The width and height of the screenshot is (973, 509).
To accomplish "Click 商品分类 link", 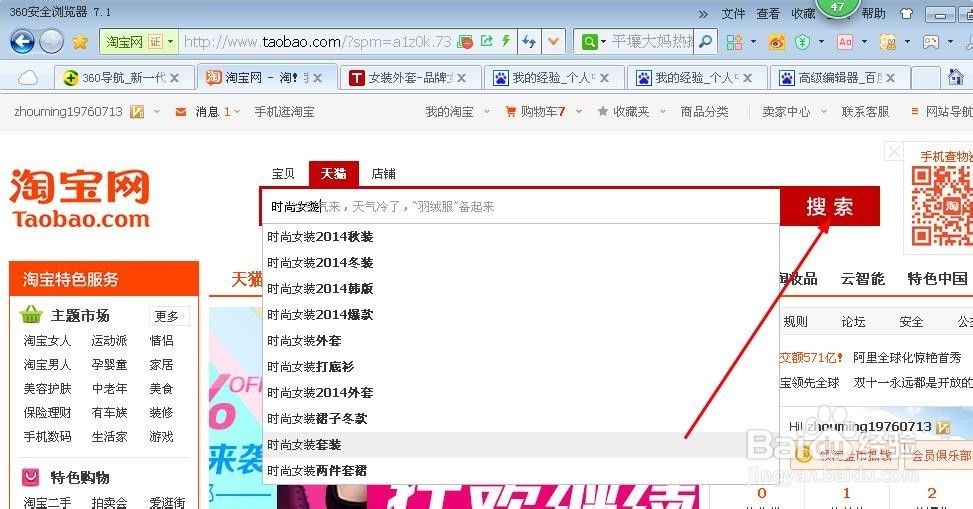I will tap(704, 112).
